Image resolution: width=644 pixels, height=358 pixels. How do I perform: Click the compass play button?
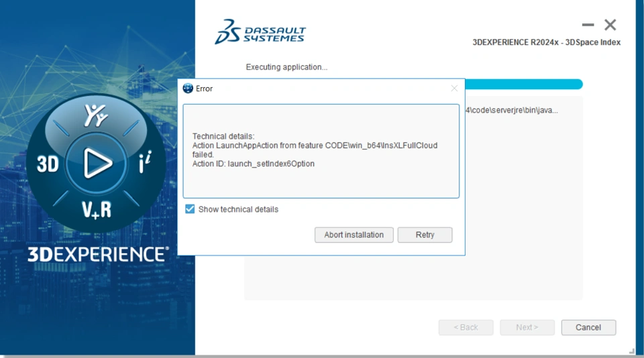click(x=97, y=163)
